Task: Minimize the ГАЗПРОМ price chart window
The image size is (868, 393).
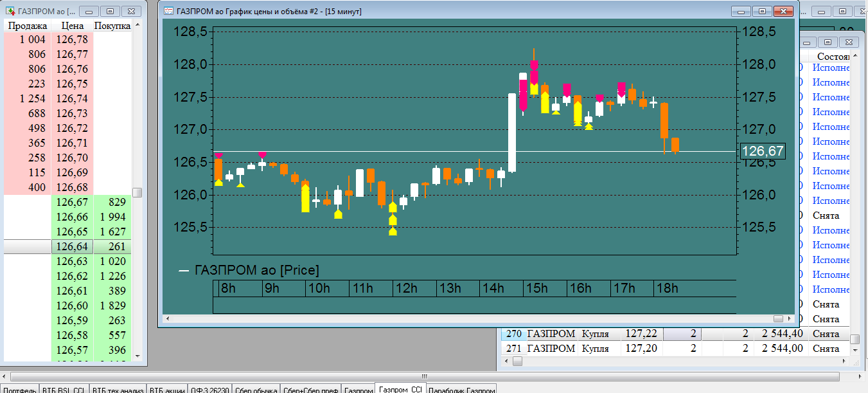Action: 742,11
